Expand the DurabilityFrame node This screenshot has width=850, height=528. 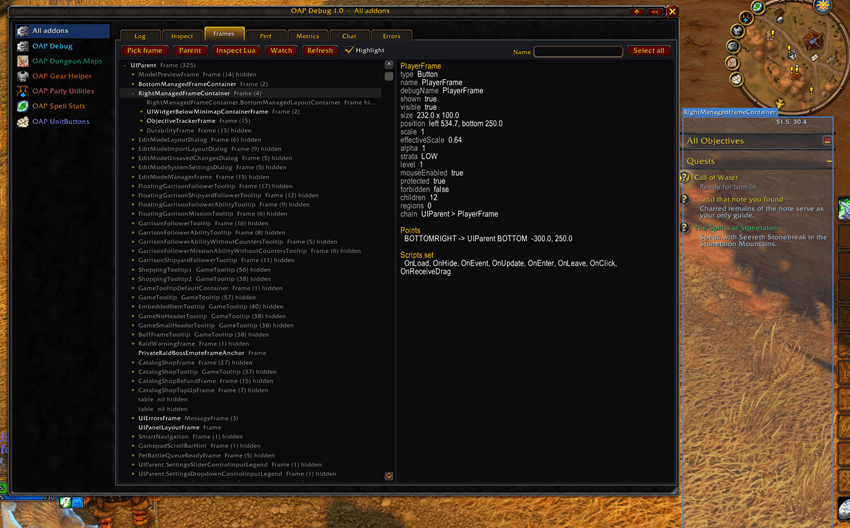(x=141, y=131)
